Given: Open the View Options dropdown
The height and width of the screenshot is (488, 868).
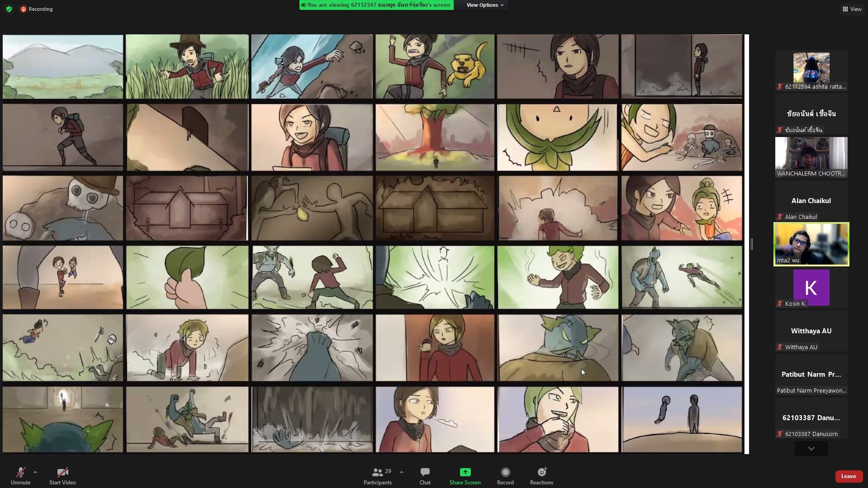Looking at the screenshot, I should click(484, 5).
